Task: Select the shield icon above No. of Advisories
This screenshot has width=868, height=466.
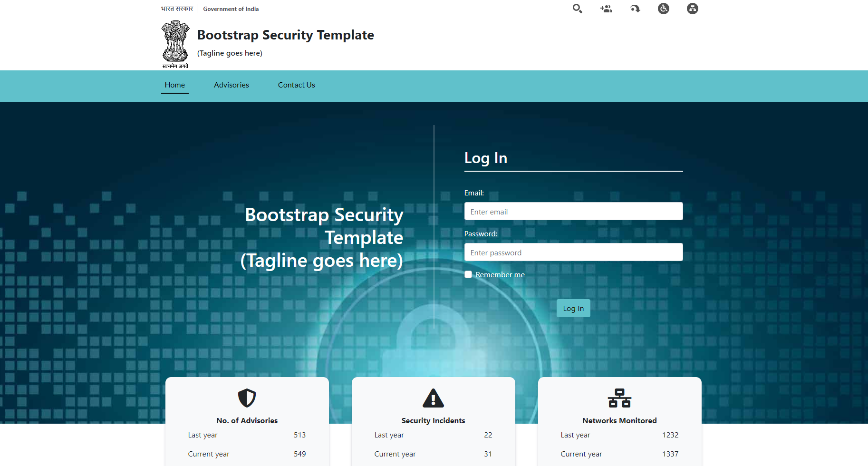Action: pyautogui.click(x=246, y=398)
